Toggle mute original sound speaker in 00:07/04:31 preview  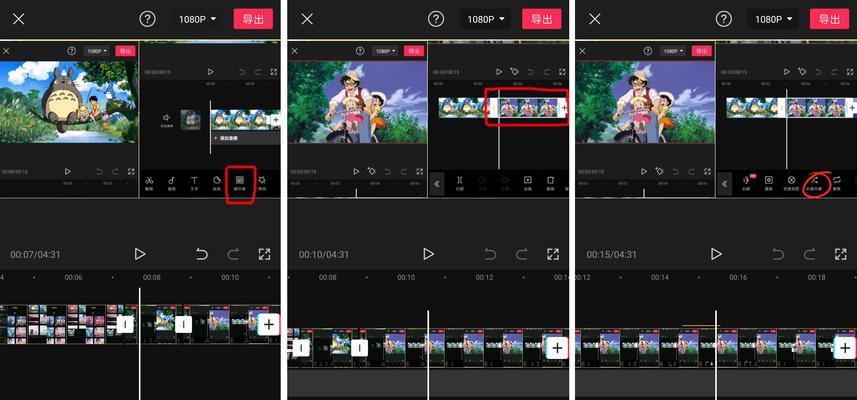point(166,120)
